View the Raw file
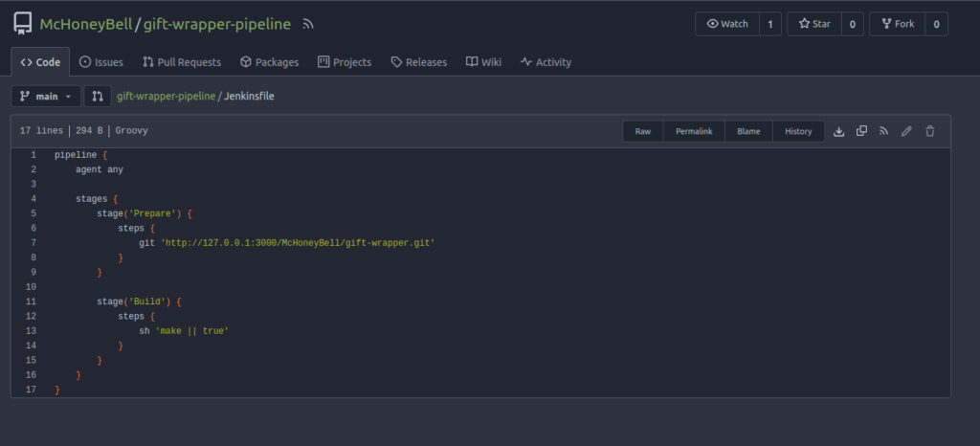 (643, 131)
